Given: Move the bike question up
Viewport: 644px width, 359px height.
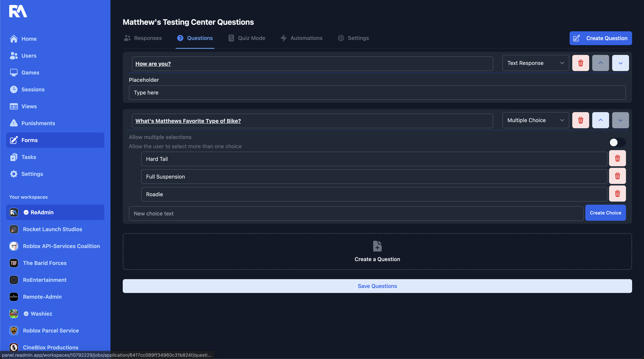Looking at the screenshot, I should pyautogui.click(x=600, y=120).
